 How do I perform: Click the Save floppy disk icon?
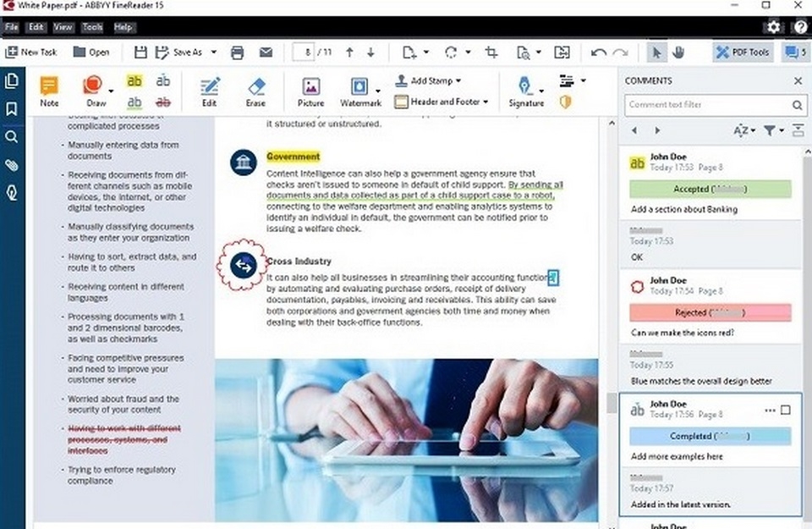[x=140, y=52]
